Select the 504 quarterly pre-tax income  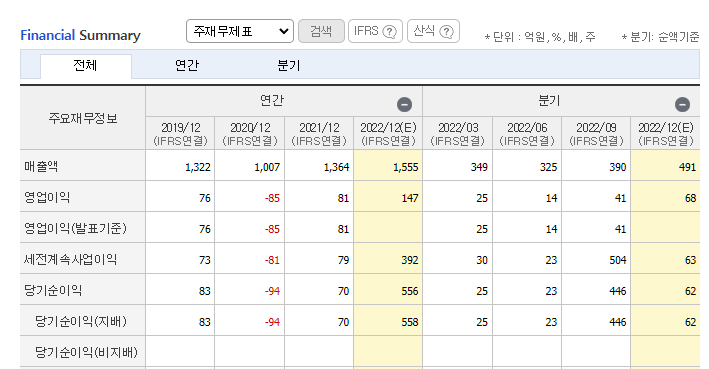coord(617,260)
